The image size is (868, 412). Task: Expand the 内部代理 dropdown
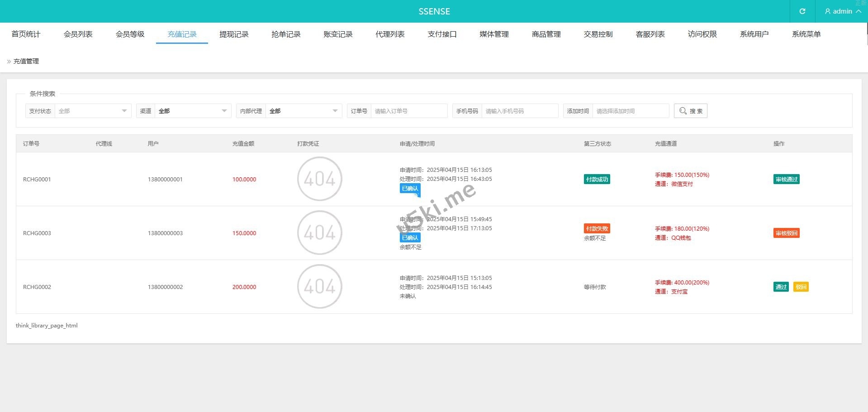click(303, 111)
